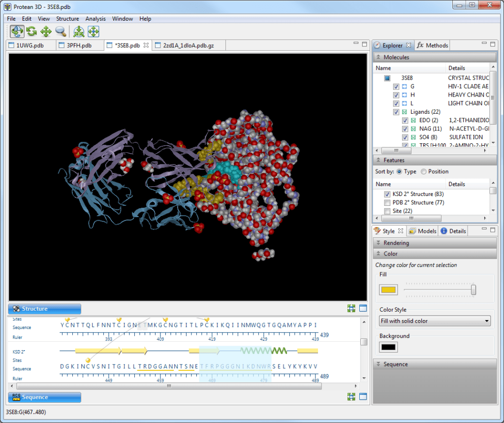Minimize the document editor area
Image resolution: width=504 pixels, height=423 pixels.
pyautogui.click(x=356, y=43)
